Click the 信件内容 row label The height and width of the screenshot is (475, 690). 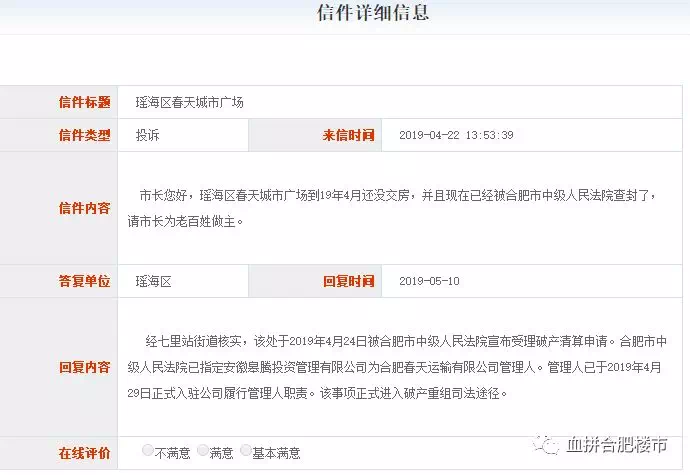point(84,208)
